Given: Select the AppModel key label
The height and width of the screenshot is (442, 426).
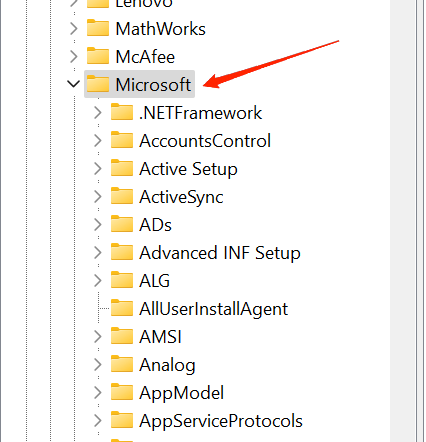Looking at the screenshot, I should click(x=182, y=393).
